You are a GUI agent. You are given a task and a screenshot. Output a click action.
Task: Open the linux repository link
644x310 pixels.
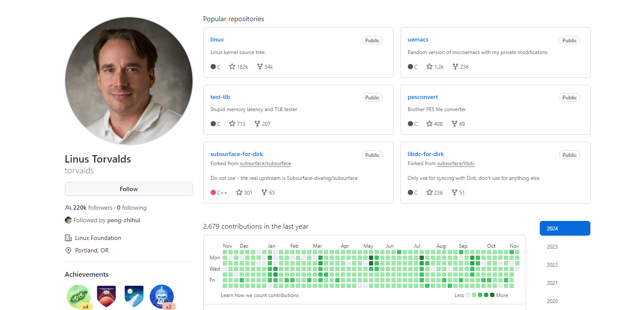click(217, 39)
